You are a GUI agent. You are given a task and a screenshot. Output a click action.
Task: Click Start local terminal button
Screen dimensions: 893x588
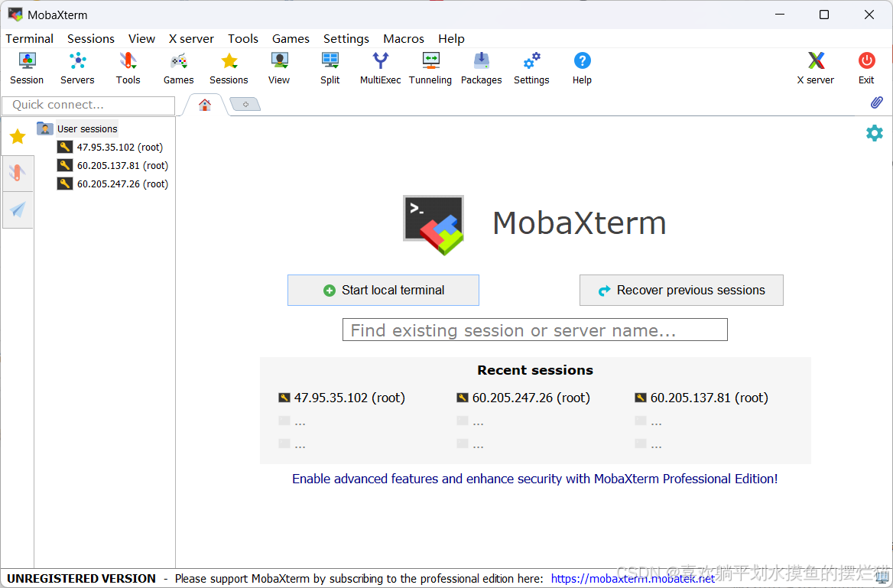383,290
